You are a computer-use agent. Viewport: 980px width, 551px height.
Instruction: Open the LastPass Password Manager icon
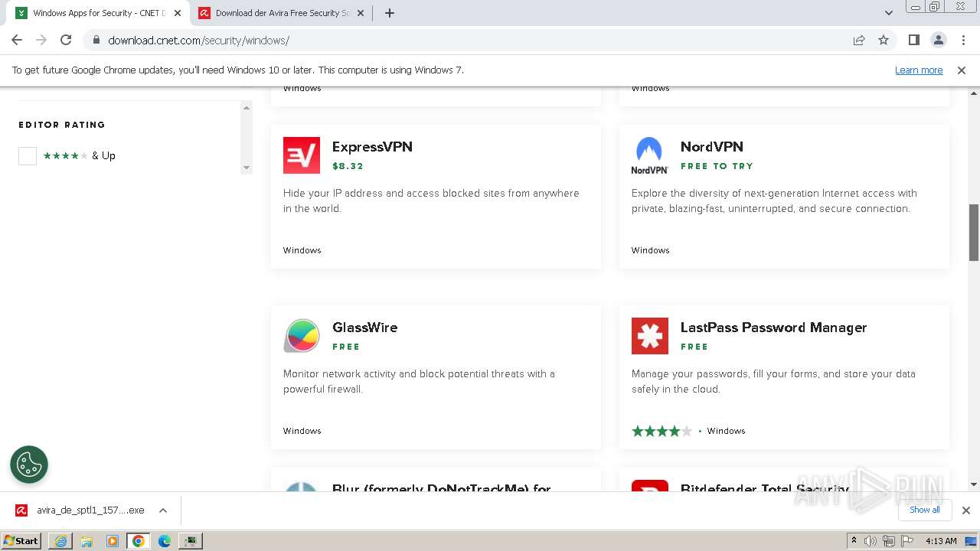(650, 336)
